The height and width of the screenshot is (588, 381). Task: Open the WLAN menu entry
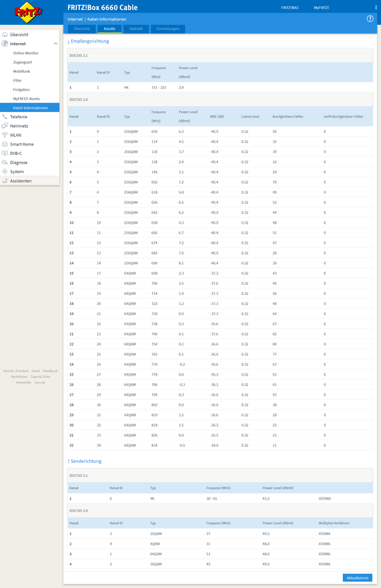[x=16, y=135]
